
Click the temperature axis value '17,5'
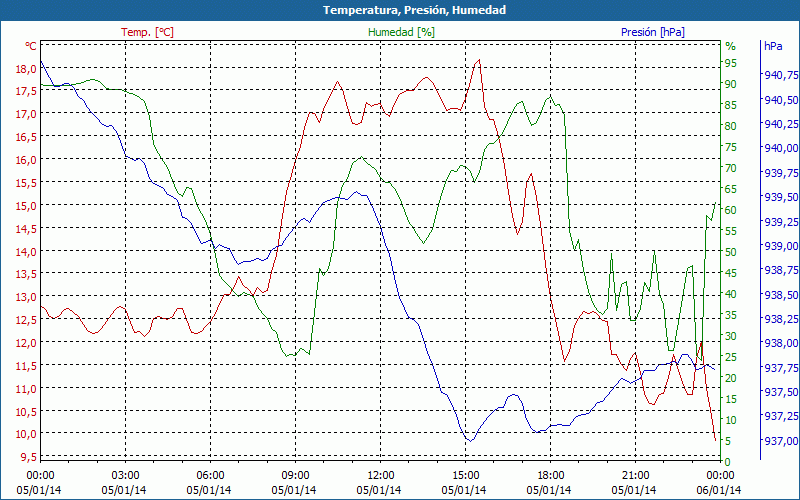tap(27, 91)
